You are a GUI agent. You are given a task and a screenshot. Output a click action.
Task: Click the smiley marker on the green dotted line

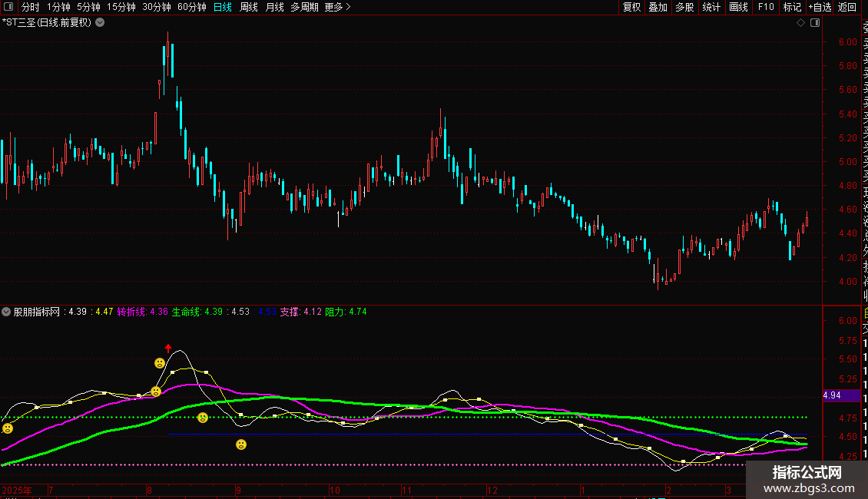(203, 418)
